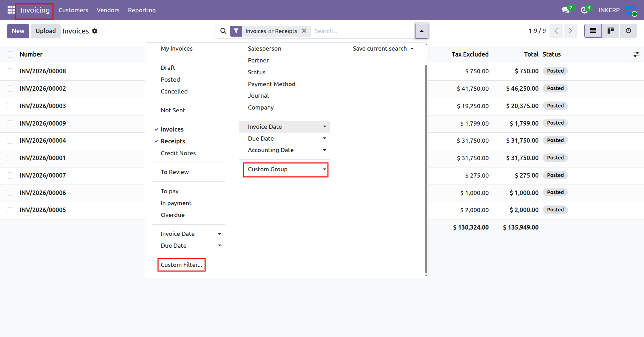Image resolution: width=644 pixels, height=337 pixels.
Task: Select checkbox for INV/2026/00008
Action: pyautogui.click(x=10, y=71)
